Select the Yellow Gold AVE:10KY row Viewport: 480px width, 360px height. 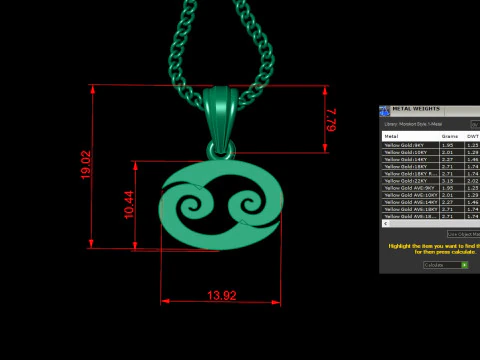click(x=431, y=195)
